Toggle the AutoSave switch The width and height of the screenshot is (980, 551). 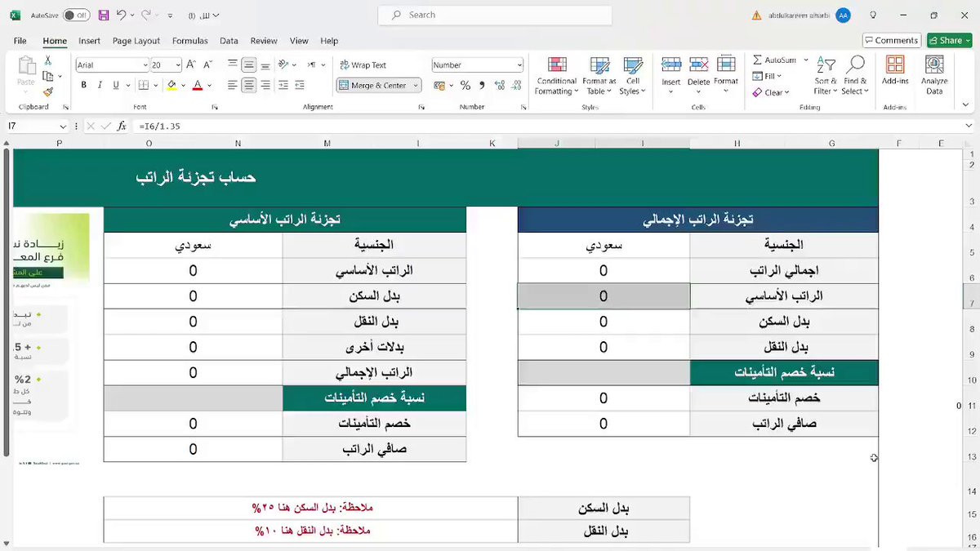click(x=77, y=16)
